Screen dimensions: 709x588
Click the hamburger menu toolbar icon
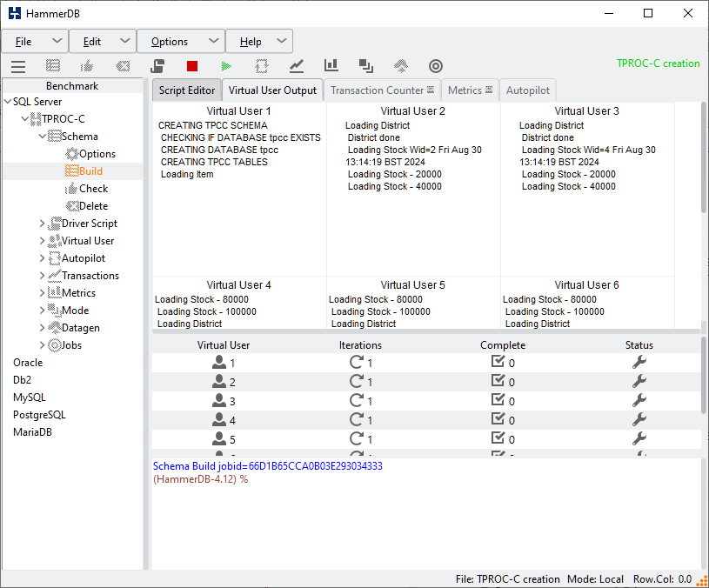18,66
